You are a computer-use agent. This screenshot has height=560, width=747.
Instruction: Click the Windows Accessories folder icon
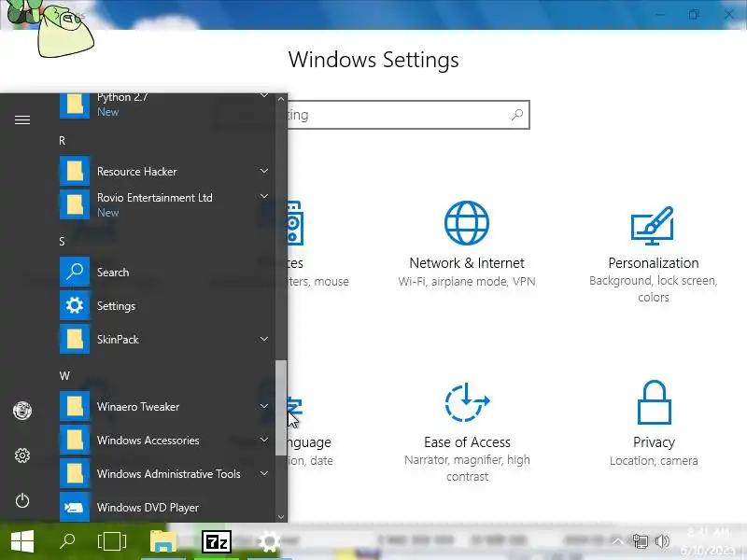[x=75, y=440]
